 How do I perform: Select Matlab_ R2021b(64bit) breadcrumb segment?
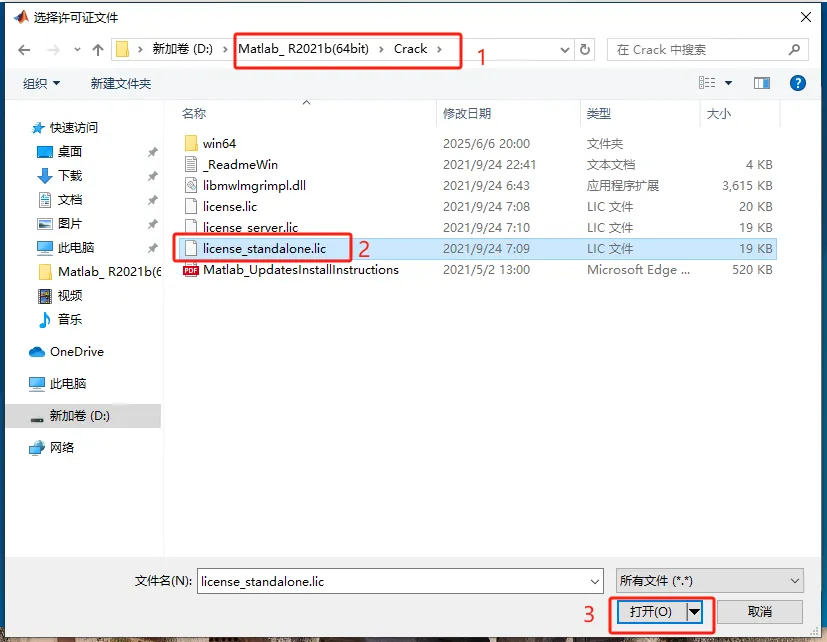pyautogui.click(x=303, y=49)
